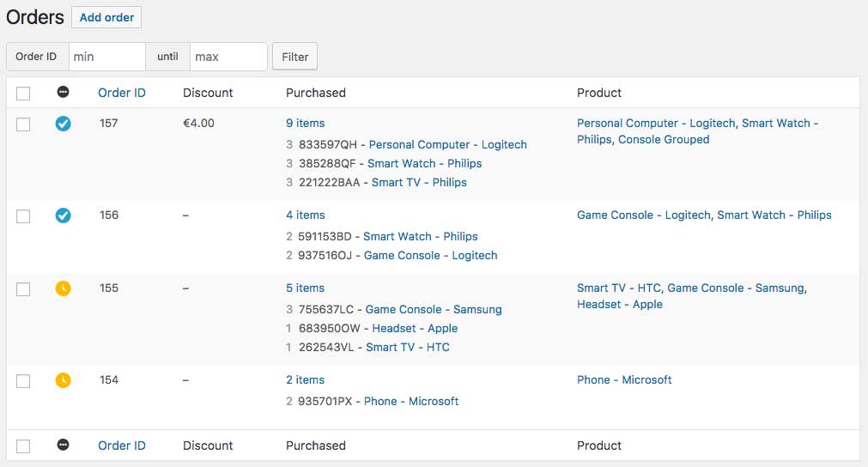Click the status column icon in table header
Image resolution: width=868 pixels, height=467 pixels.
(64, 92)
